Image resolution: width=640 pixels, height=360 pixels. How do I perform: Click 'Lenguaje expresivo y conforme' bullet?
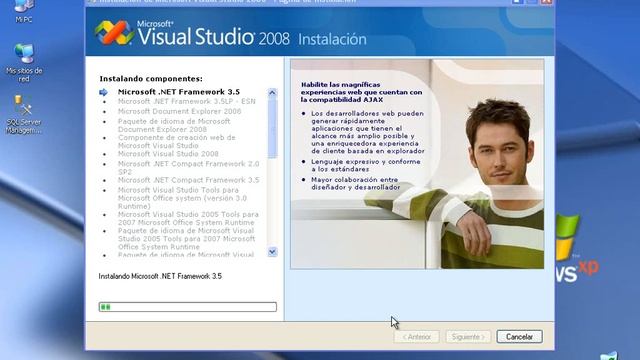(x=366, y=165)
